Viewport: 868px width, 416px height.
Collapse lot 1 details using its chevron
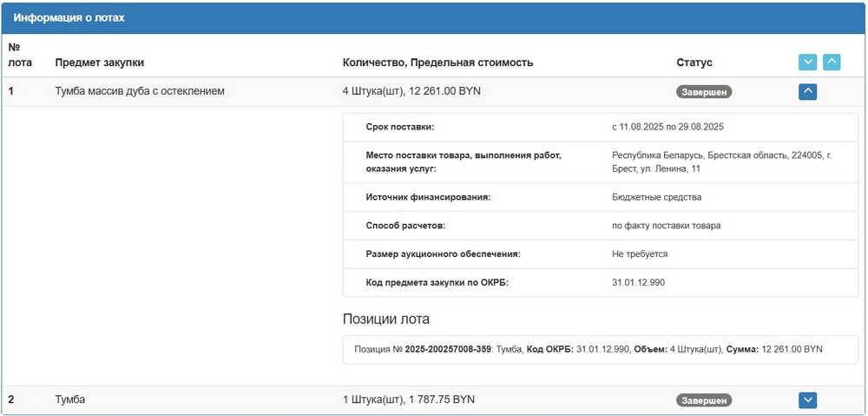tap(807, 91)
